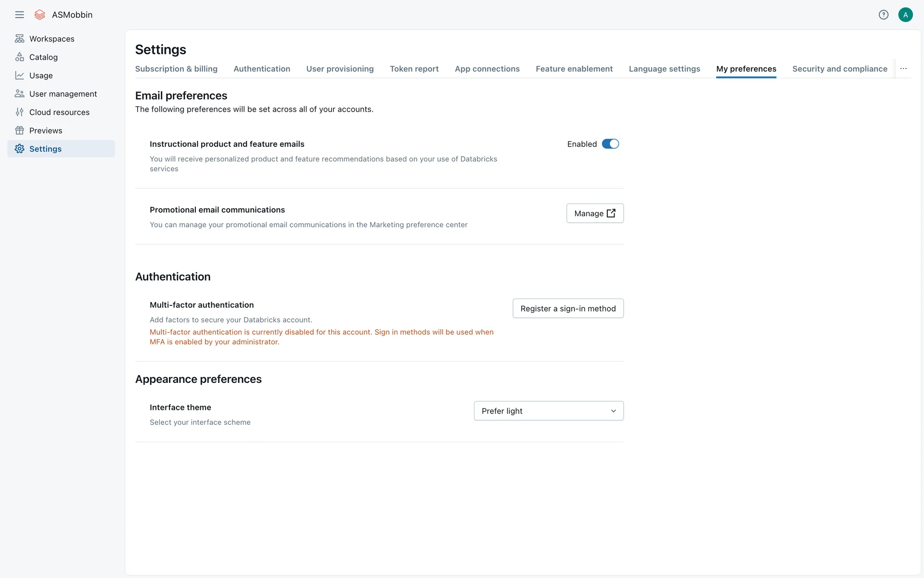The image size is (924, 578).
Task: Switch to the Authentication tab
Action: (262, 68)
